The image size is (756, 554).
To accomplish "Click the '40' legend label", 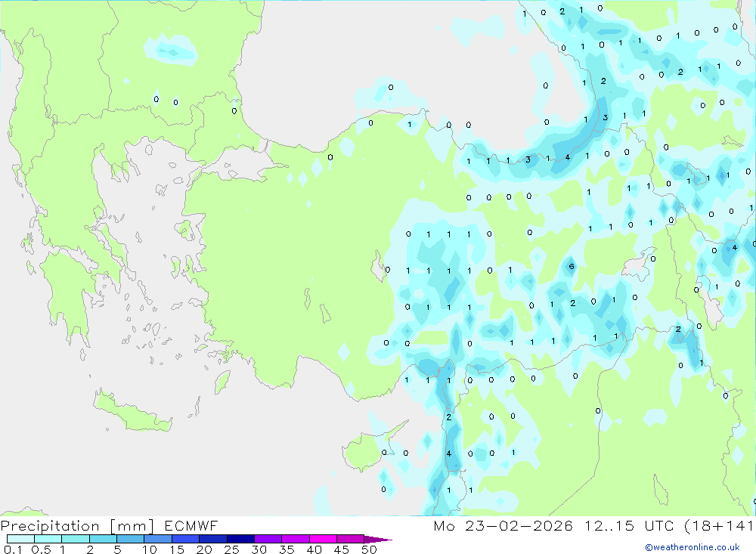I will [314, 549].
